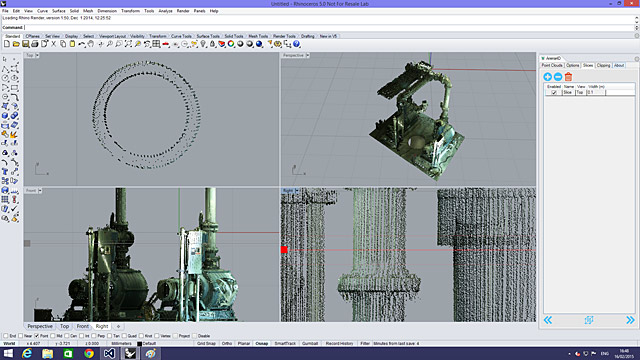Uncheck the Point osnap checkbox
Screen dimensions: 640x360
[x=36, y=336]
